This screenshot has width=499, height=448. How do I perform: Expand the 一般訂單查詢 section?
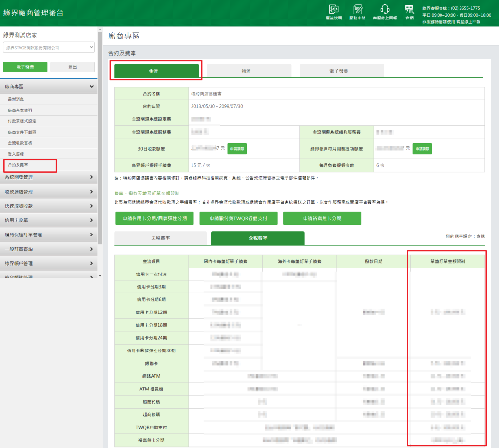tap(49, 249)
